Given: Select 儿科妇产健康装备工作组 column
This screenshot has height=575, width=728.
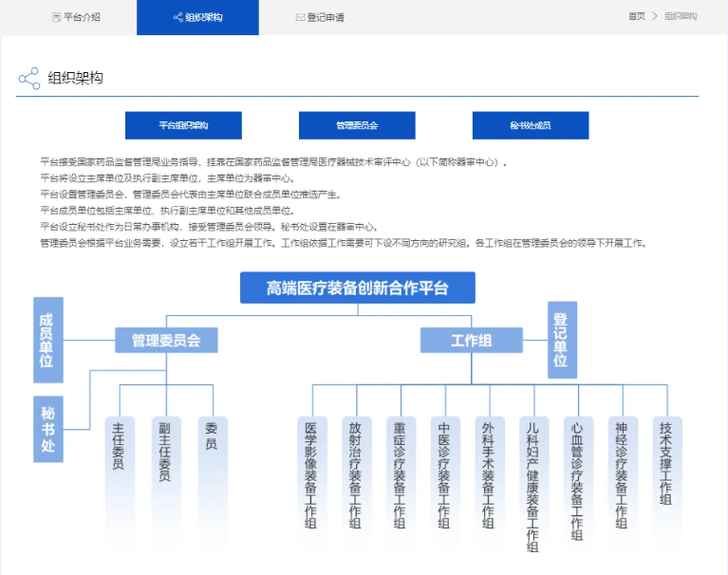Looking at the screenshot, I should click(x=534, y=485).
